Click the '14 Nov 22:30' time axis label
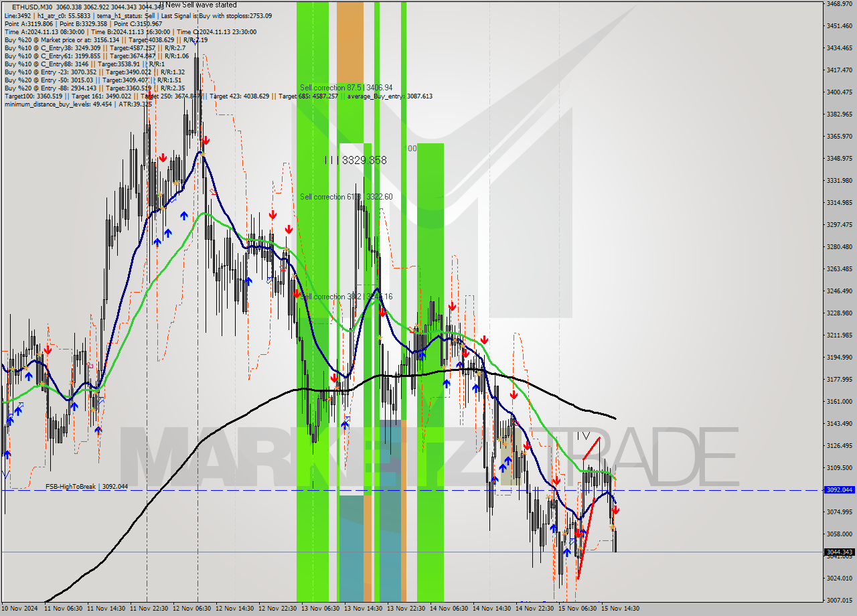This screenshot has width=857, height=616. pos(535,609)
